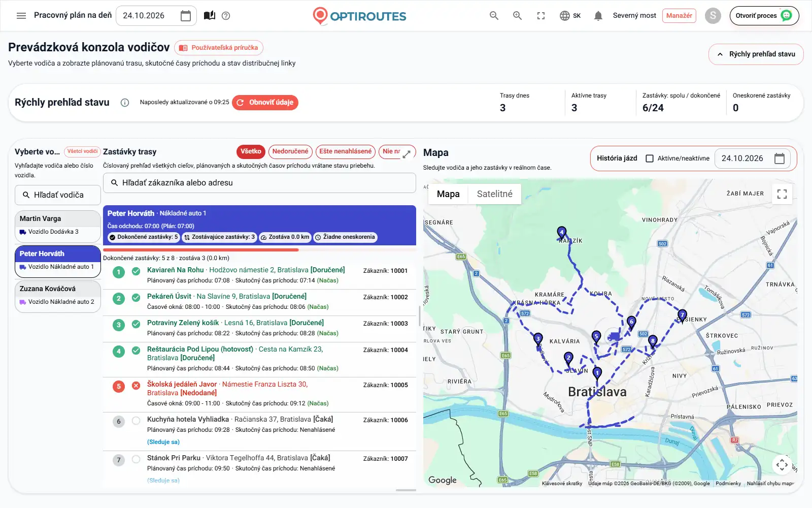Open the Manažér role badge

(x=679, y=16)
